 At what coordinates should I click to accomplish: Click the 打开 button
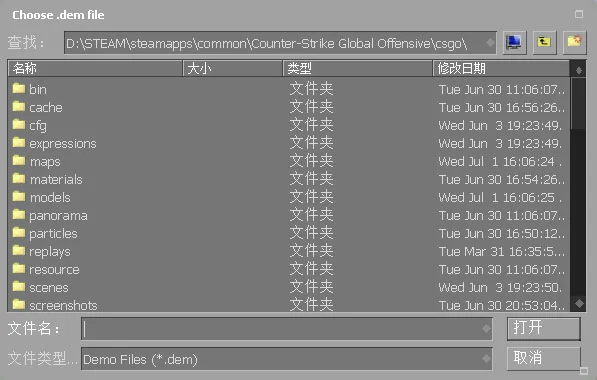(543, 328)
